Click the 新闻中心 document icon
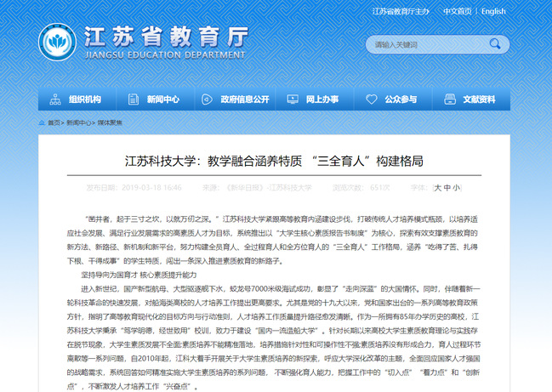Image resolution: width=552 pixels, height=392 pixels. click(x=134, y=99)
